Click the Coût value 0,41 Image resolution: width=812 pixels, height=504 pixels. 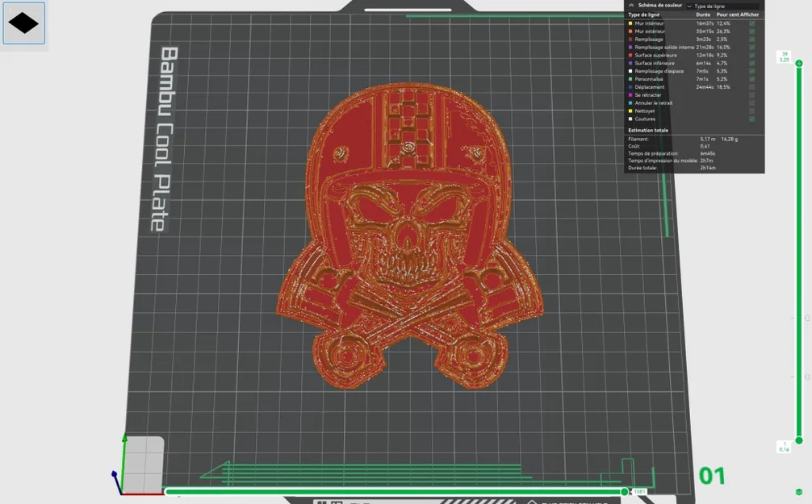click(705, 147)
